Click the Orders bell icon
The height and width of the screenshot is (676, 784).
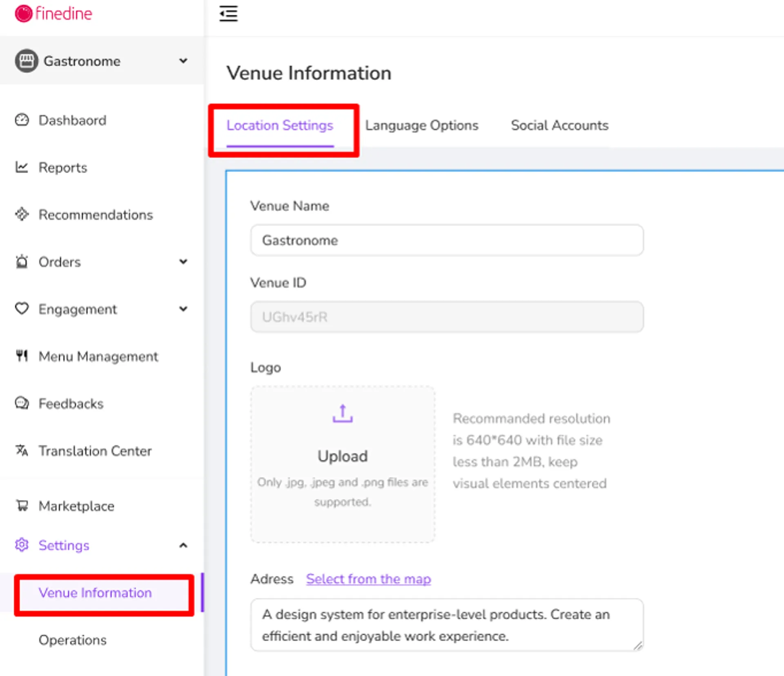22,261
